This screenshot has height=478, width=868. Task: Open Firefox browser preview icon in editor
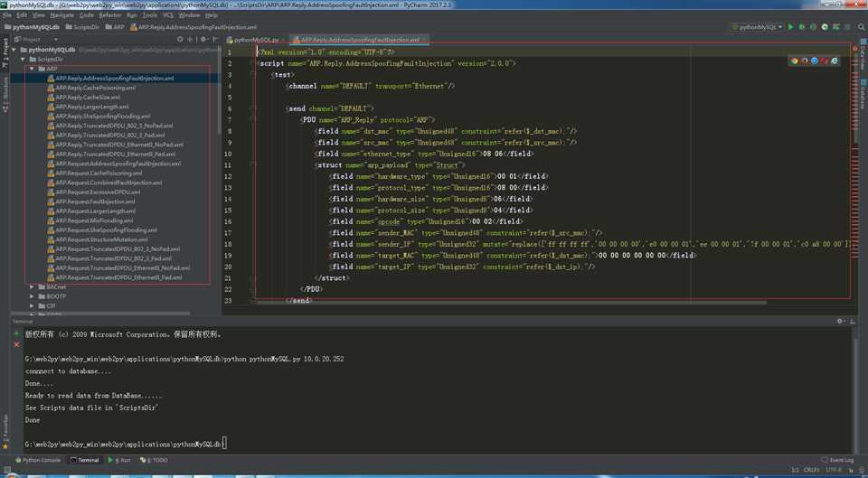click(805, 61)
